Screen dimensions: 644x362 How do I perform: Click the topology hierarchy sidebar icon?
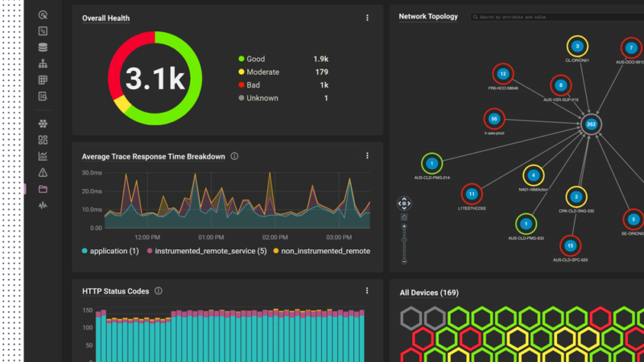(x=43, y=64)
